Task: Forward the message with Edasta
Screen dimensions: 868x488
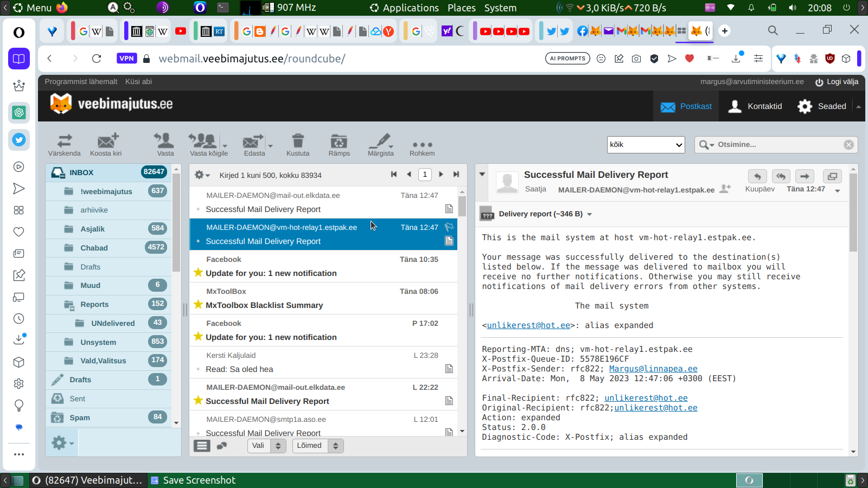Action: (x=254, y=145)
